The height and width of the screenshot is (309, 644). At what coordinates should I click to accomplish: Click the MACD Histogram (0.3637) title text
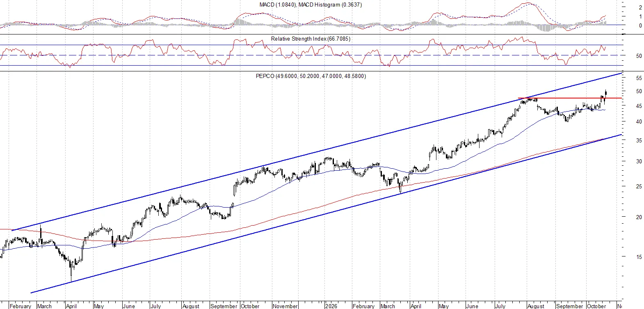pyautogui.click(x=330, y=5)
